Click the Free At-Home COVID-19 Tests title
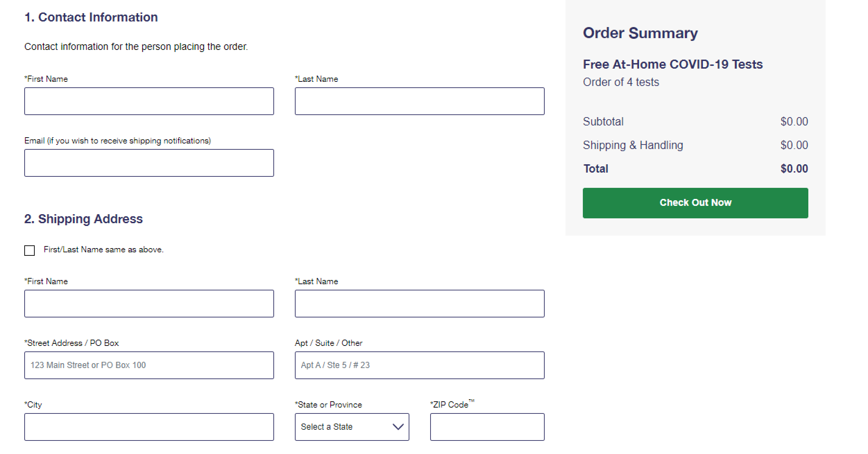The image size is (868, 454). pyautogui.click(x=673, y=64)
